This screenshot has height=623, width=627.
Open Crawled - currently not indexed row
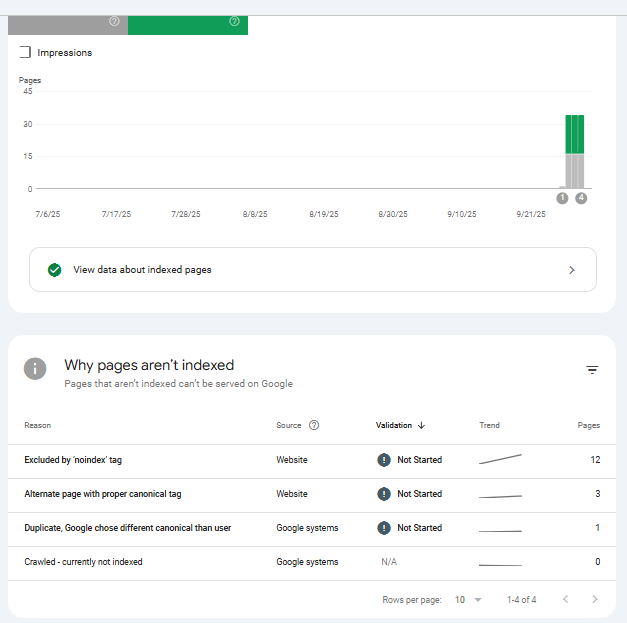click(x=83, y=562)
